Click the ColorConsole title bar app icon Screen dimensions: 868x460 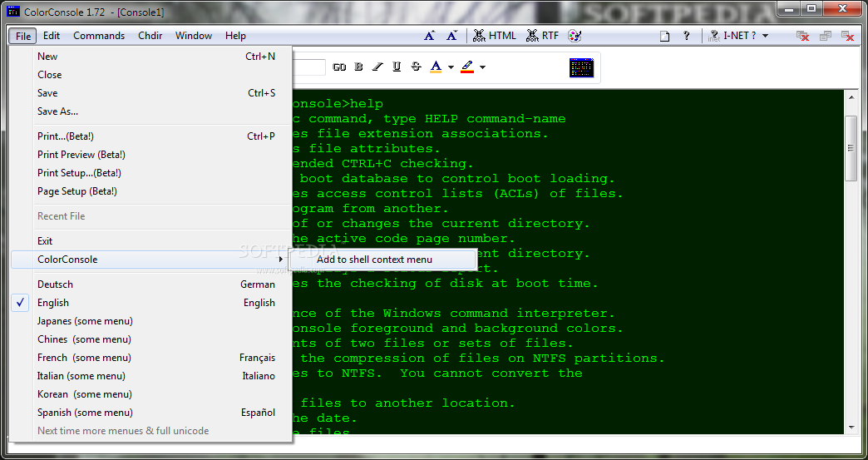tap(12, 11)
